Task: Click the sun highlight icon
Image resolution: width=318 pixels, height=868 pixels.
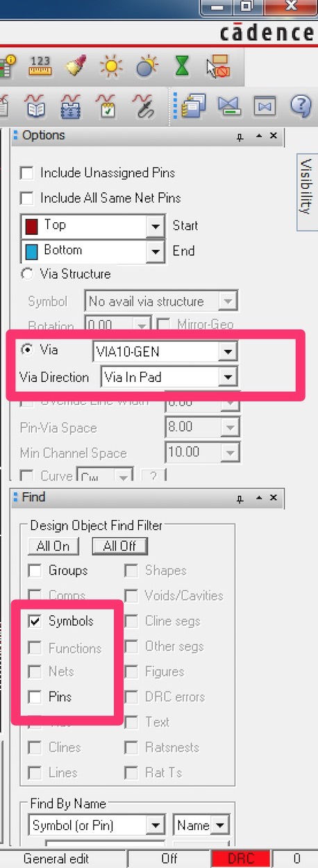Action: (110, 67)
